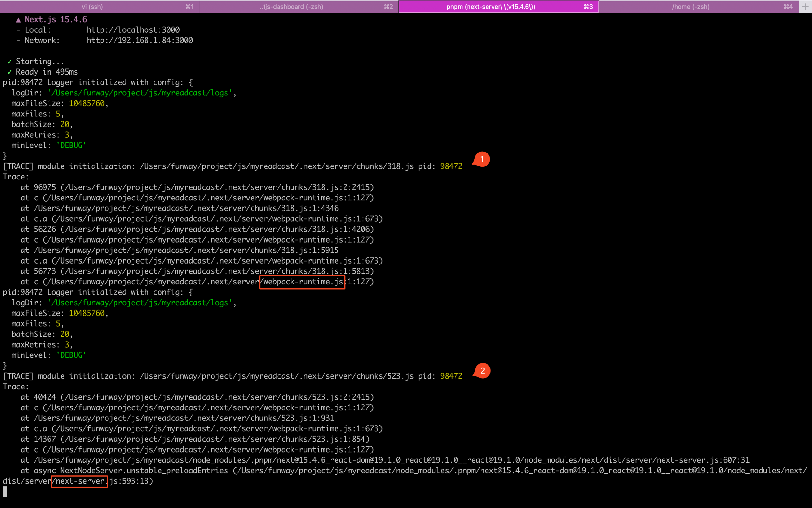Open the 192.168.1.84:3000 Network URL
812x508 pixels.
click(x=140, y=40)
